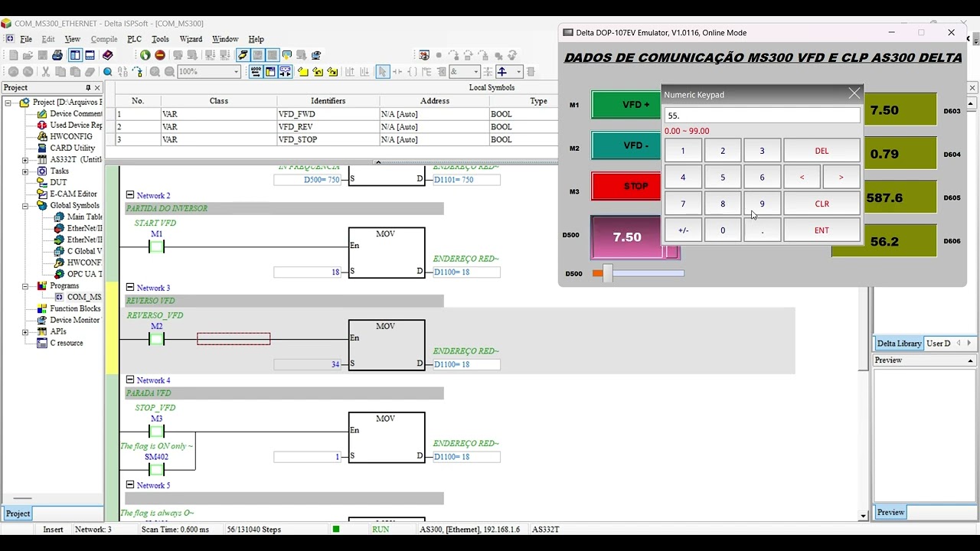980x551 pixels.
Task: Toggle the M3 STOP_VFD contact
Action: [x=156, y=432]
